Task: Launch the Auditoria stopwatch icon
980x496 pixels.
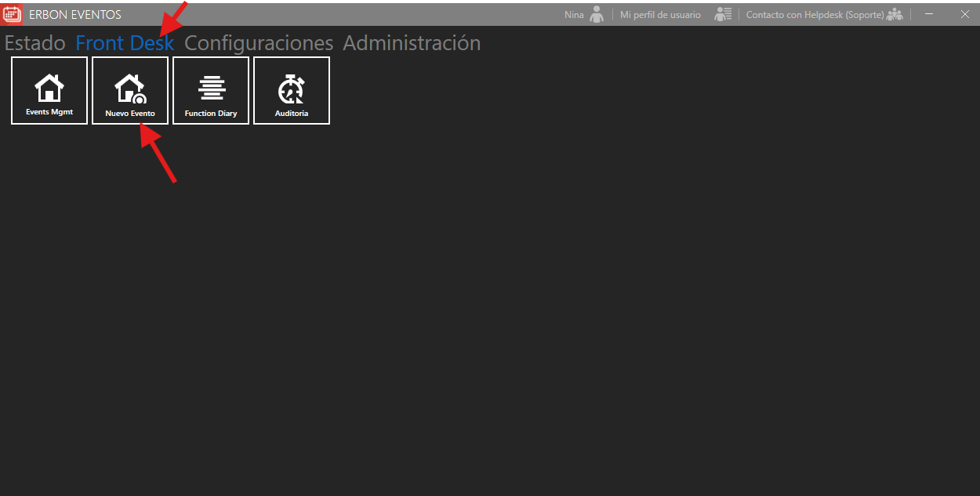Action: pyautogui.click(x=292, y=89)
